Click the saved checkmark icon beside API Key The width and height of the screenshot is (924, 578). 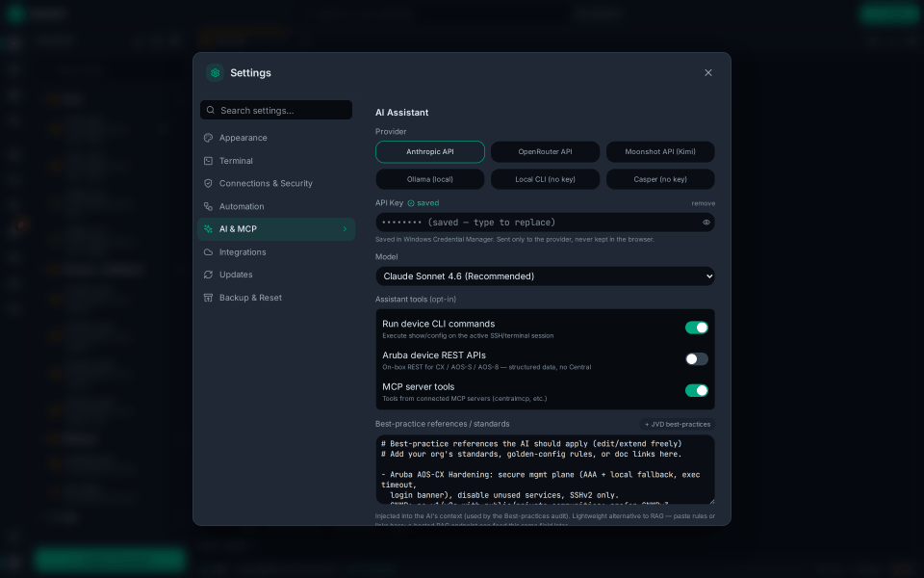pos(411,203)
